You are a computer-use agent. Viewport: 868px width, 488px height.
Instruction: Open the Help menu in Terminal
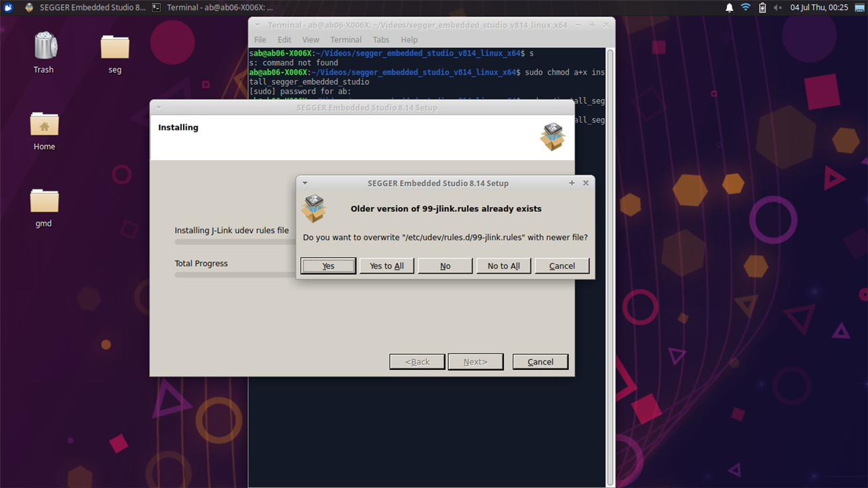point(409,40)
